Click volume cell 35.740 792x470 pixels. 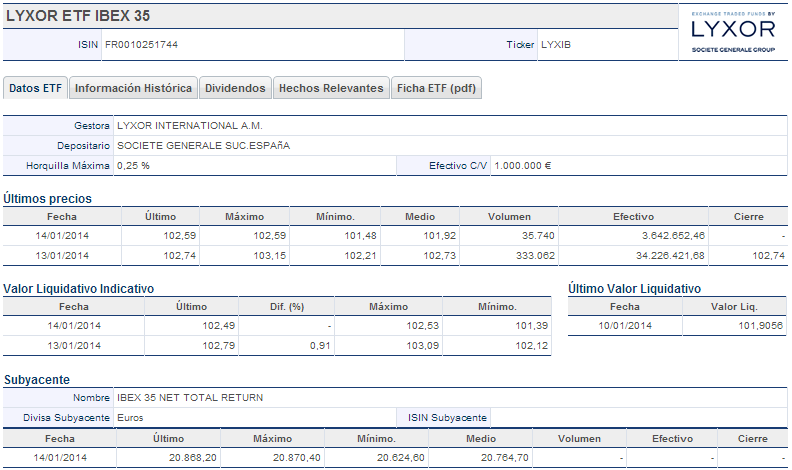pyautogui.click(x=538, y=236)
